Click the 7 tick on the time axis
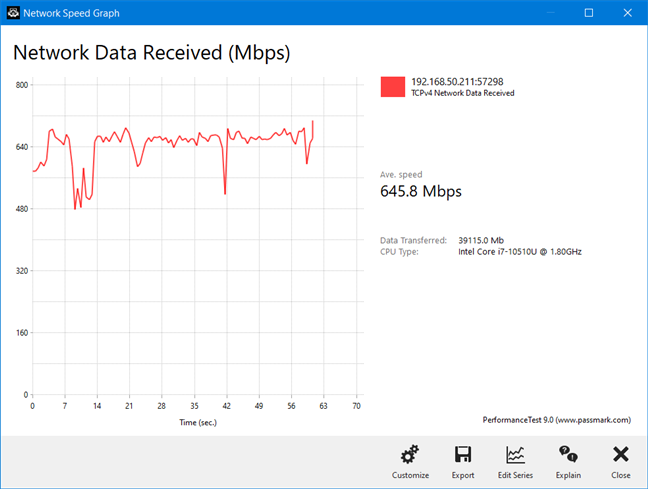 65,406
